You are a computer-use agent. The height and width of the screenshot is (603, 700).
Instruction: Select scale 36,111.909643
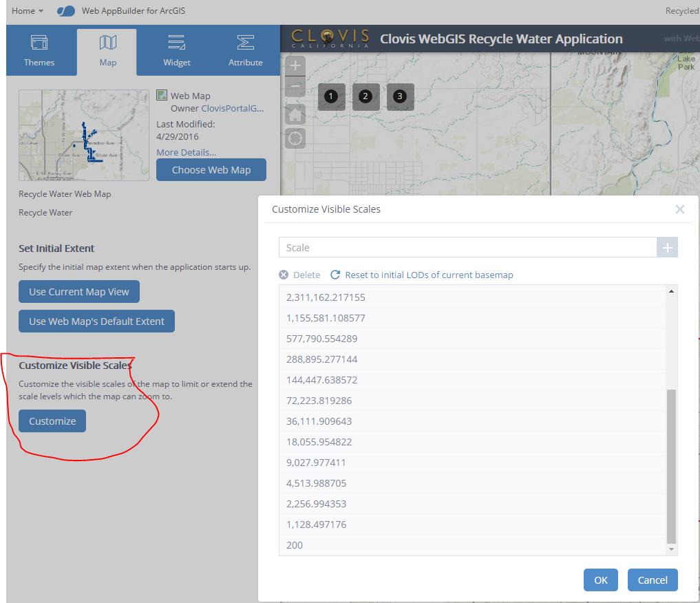point(472,421)
